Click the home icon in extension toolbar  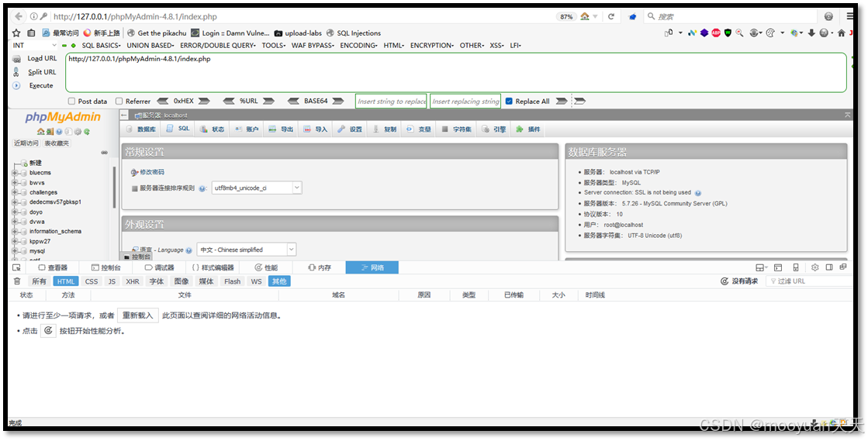[842, 33]
